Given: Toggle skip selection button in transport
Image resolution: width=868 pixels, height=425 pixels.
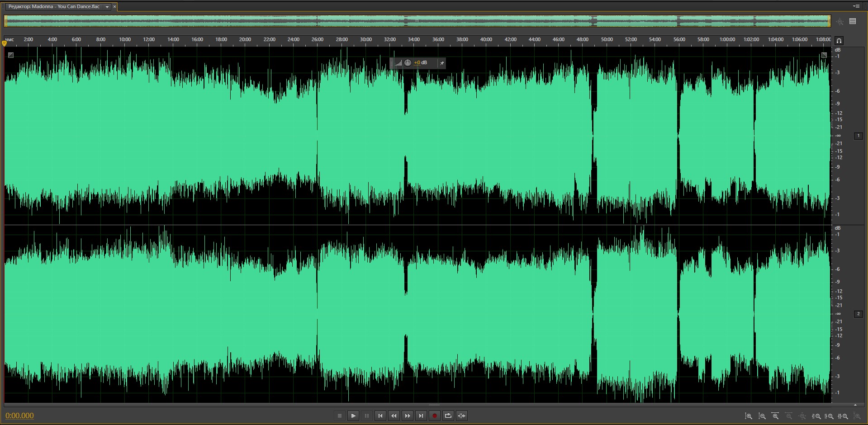Looking at the screenshot, I should (462, 416).
